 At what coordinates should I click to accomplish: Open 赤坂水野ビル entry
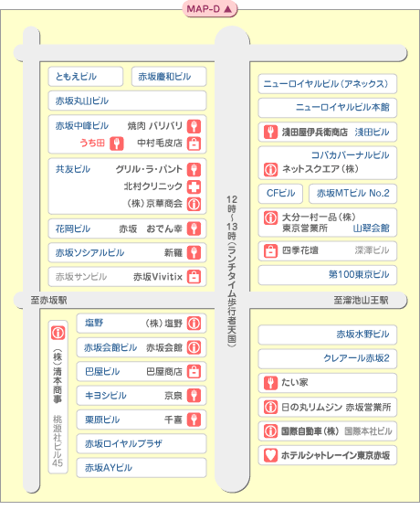coord(328,335)
